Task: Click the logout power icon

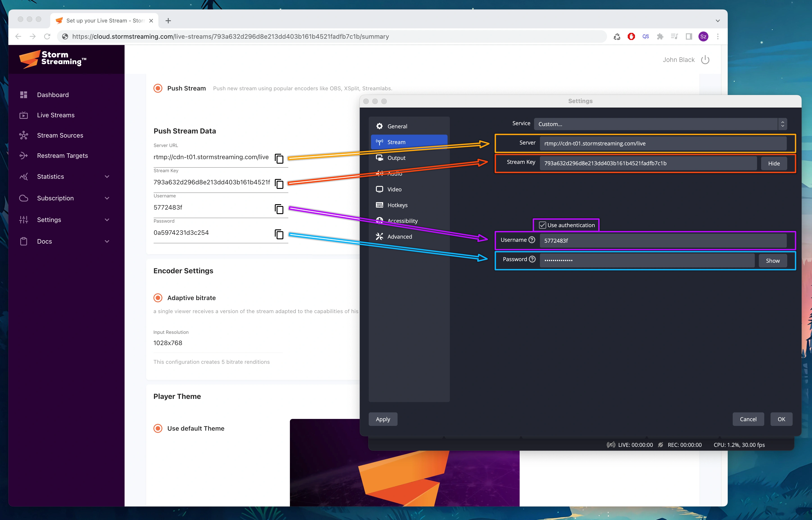Action: [705, 60]
